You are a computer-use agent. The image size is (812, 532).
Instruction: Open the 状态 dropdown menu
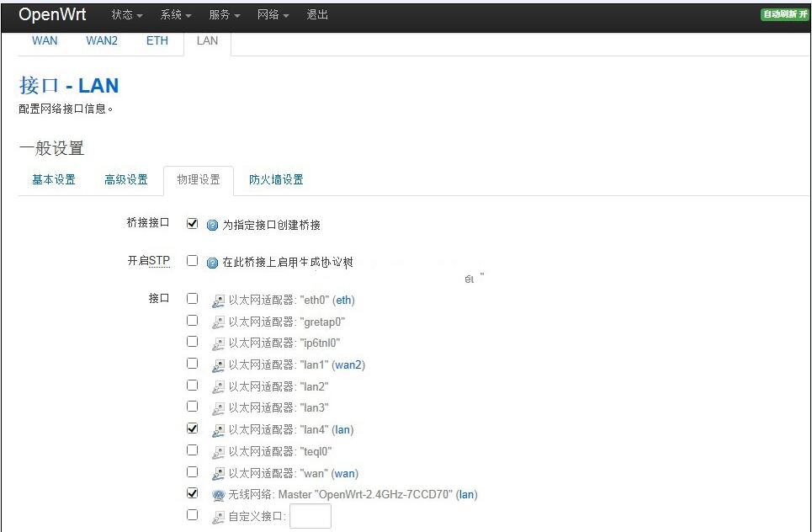(127, 15)
